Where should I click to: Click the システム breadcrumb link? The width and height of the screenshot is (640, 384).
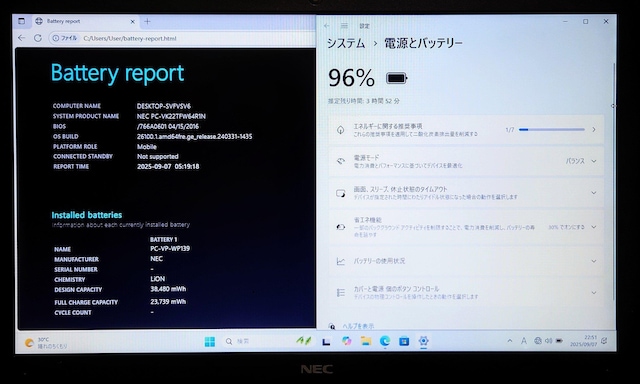tap(346, 43)
